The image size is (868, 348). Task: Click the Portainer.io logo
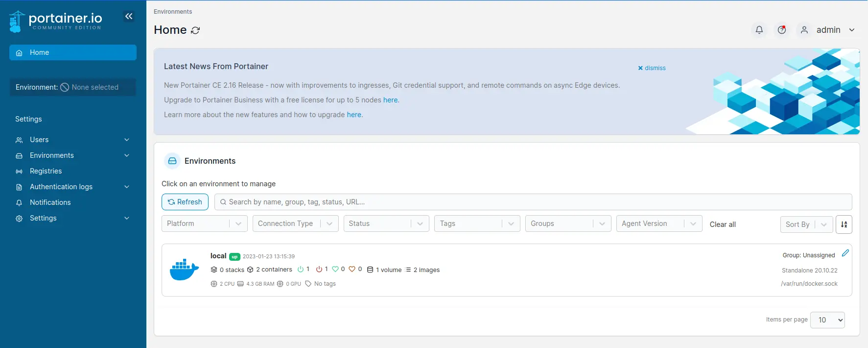pyautogui.click(x=56, y=21)
